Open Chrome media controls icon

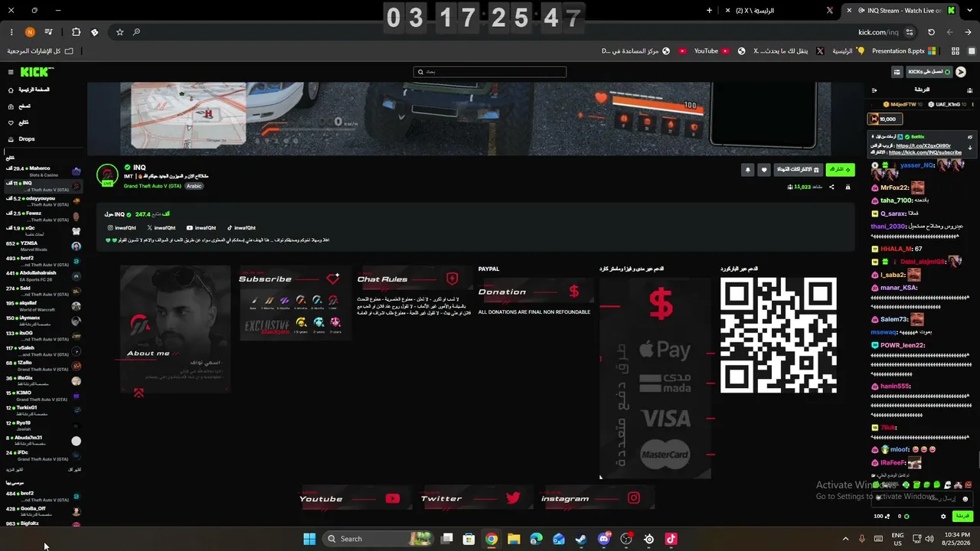click(x=49, y=32)
